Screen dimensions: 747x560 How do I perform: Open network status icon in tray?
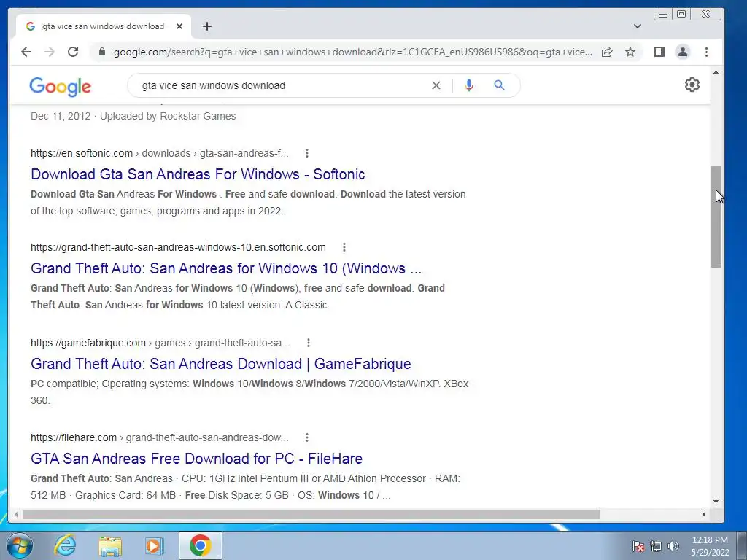[656, 546]
